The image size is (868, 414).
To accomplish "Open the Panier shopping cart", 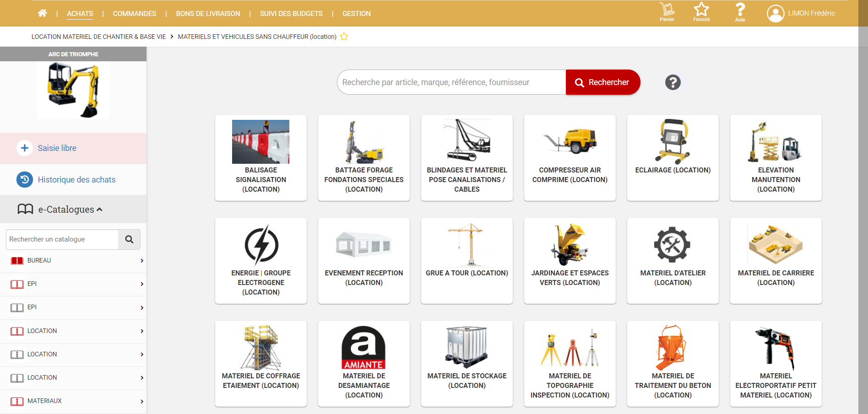I will pyautogui.click(x=667, y=12).
